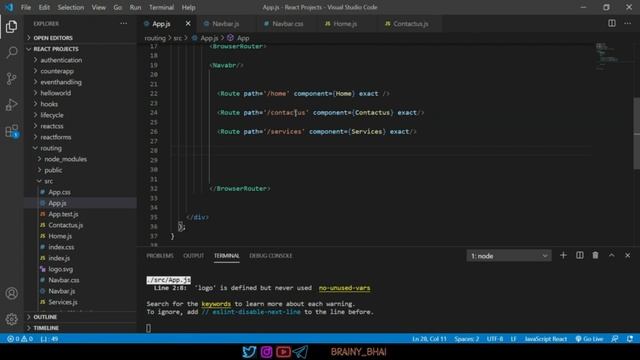Click the Telegram icon in bottom banner
Viewport: 640px width, 360px height.
click(300, 351)
